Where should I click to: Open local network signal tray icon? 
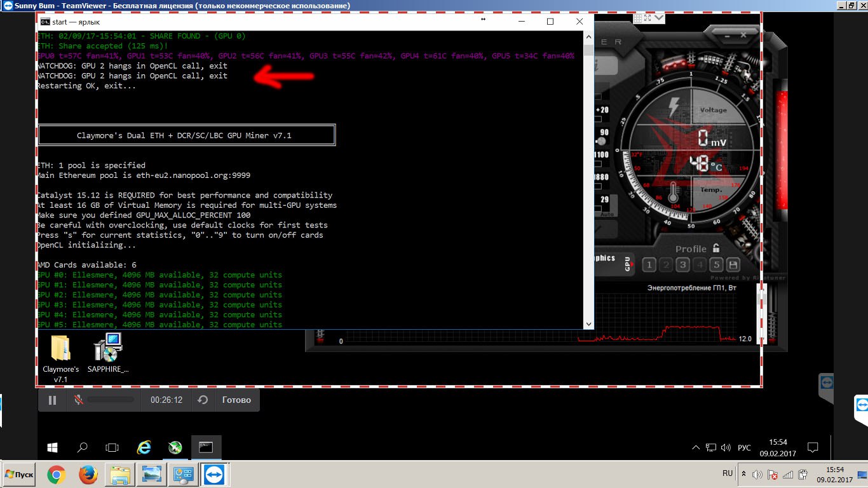[788, 475]
